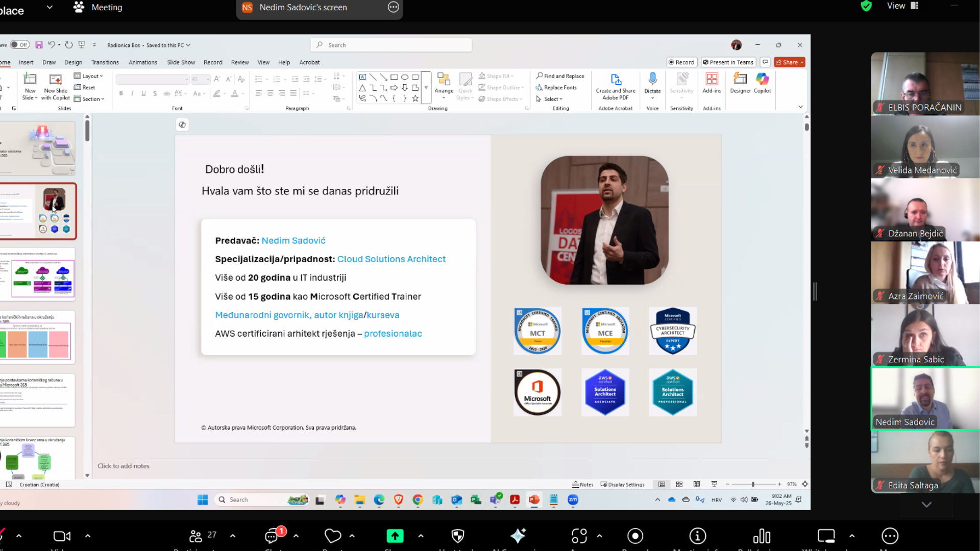Open the Select dropdown in Editing group

(549, 99)
